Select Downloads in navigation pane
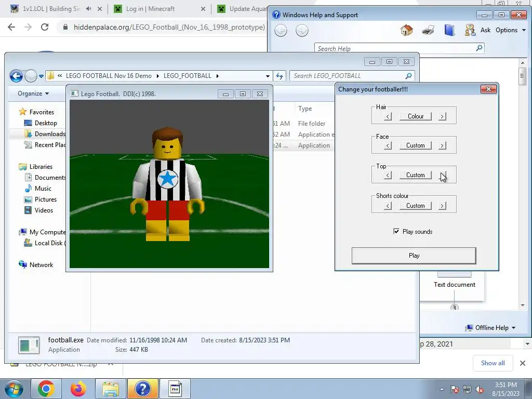The height and width of the screenshot is (399, 532). coord(45,134)
